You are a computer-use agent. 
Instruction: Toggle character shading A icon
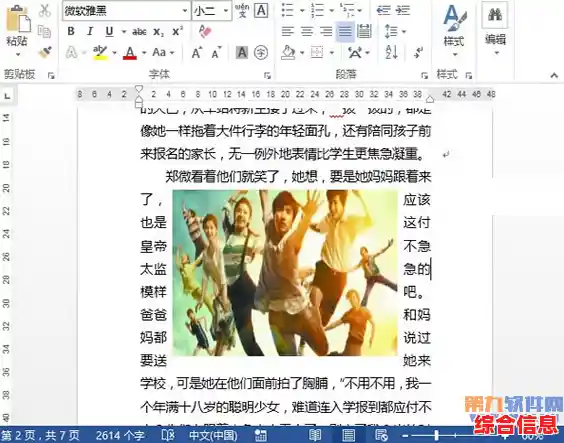click(x=242, y=53)
